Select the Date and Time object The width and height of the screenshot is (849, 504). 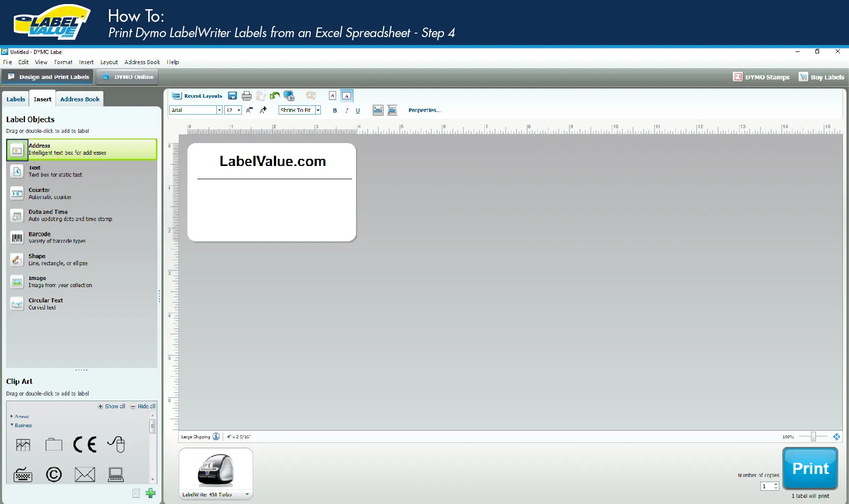pos(81,215)
